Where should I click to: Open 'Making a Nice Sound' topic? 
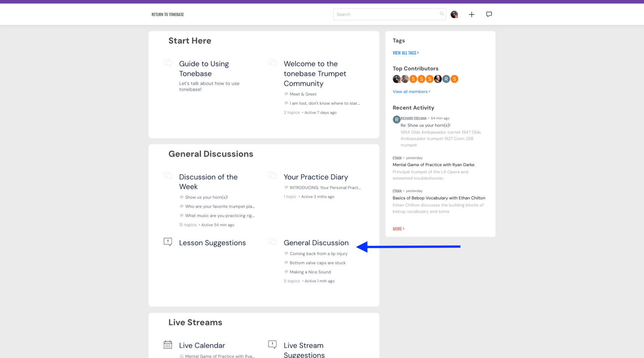310,272
